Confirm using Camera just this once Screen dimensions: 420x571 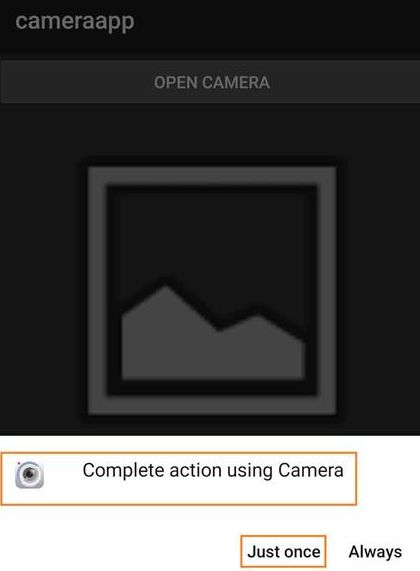point(283,551)
